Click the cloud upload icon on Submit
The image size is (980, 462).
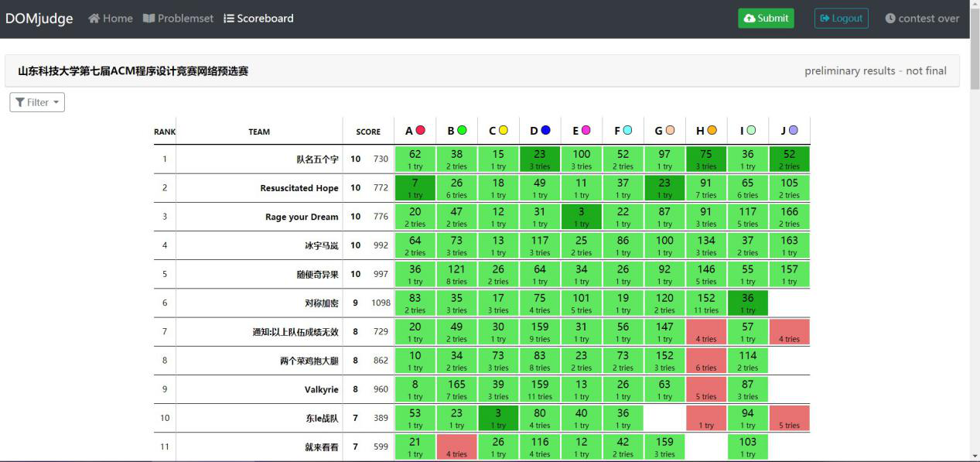(749, 19)
